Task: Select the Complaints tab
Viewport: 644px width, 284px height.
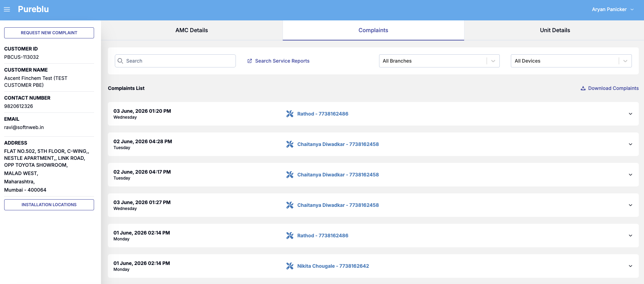Action: pos(373,30)
